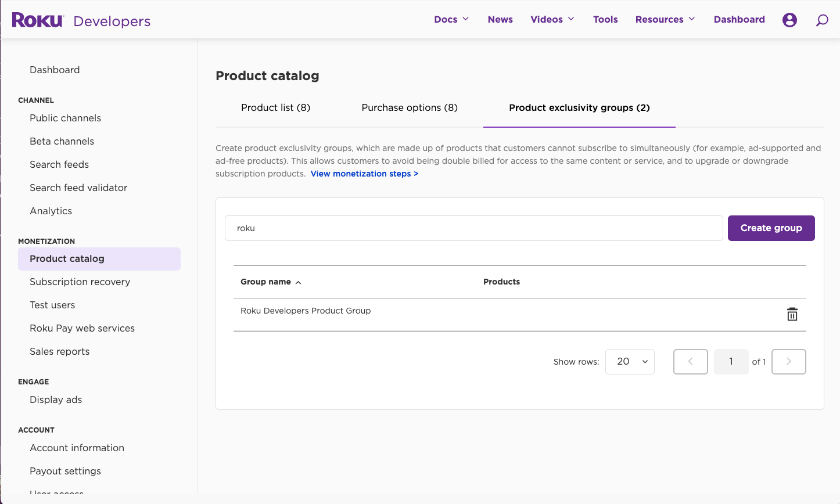This screenshot has width=840, height=504.
Task: Expand the Docs dropdown menu
Action: 451,19
